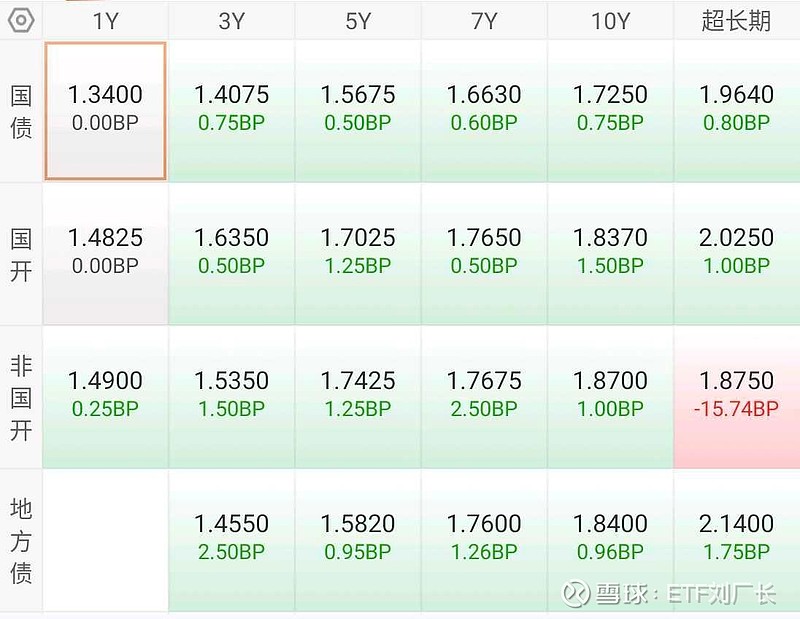Open the 国债 10Y yield cell 1.7250

click(x=610, y=110)
